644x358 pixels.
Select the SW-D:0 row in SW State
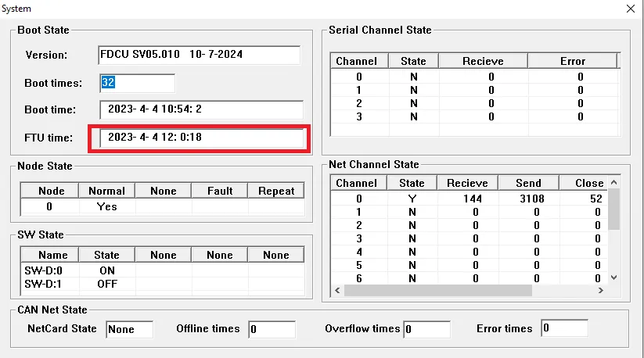[163, 270]
